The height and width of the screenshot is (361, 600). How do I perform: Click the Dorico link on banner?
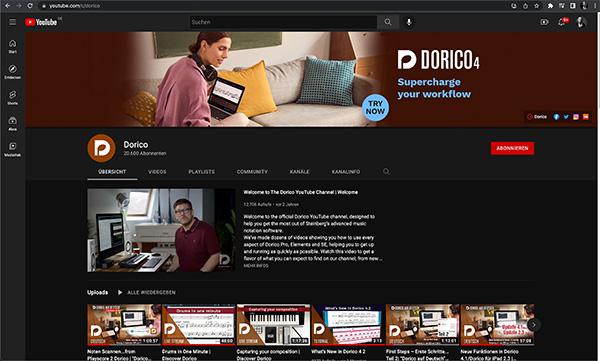tap(537, 117)
